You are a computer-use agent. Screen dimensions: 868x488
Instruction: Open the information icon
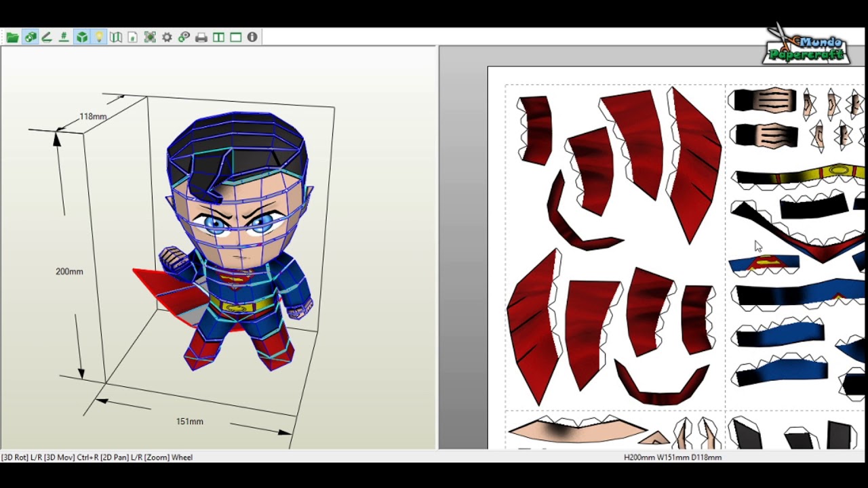(252, 37)
